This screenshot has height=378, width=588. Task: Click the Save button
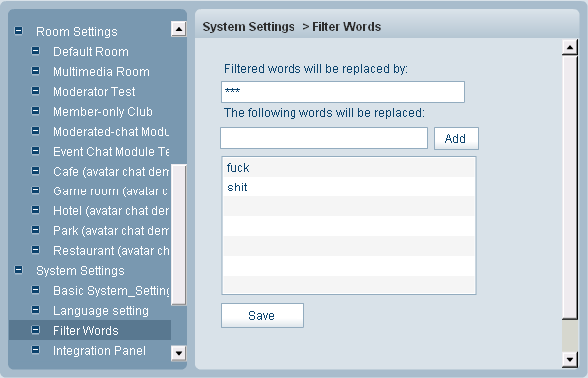pos(263,315)
